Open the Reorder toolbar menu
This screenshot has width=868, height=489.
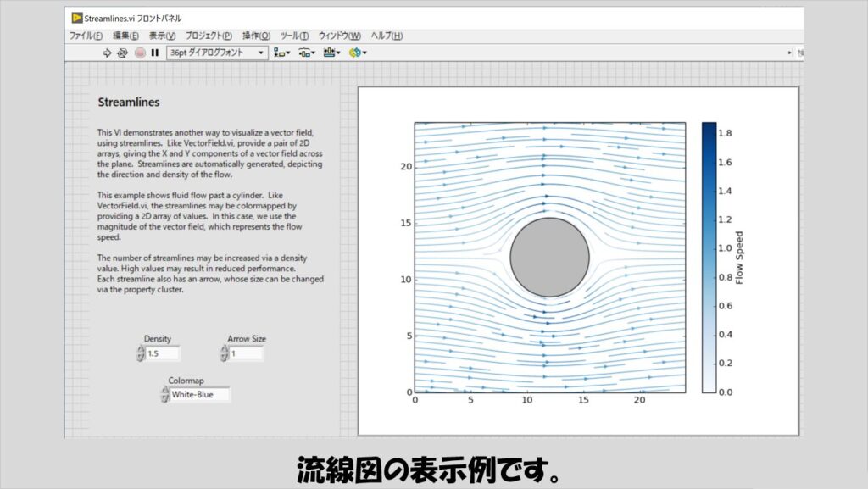357,53
